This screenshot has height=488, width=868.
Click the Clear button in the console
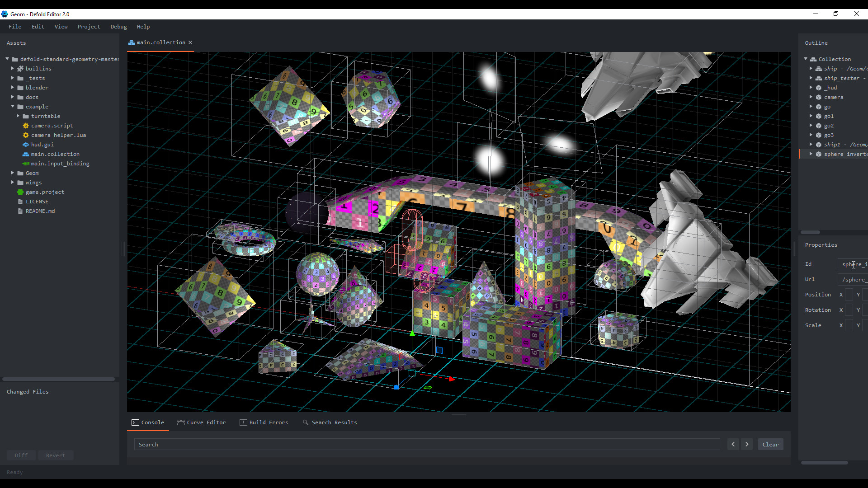[x=770, y=444]
